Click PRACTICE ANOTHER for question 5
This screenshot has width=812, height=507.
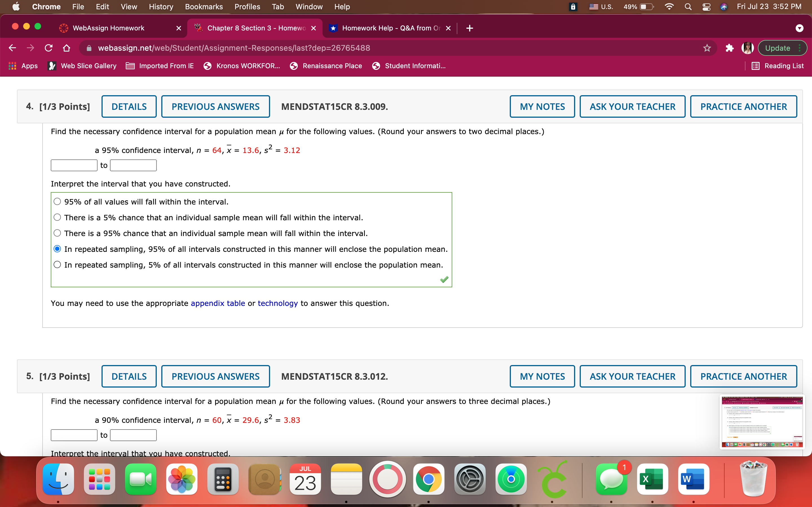743,376
